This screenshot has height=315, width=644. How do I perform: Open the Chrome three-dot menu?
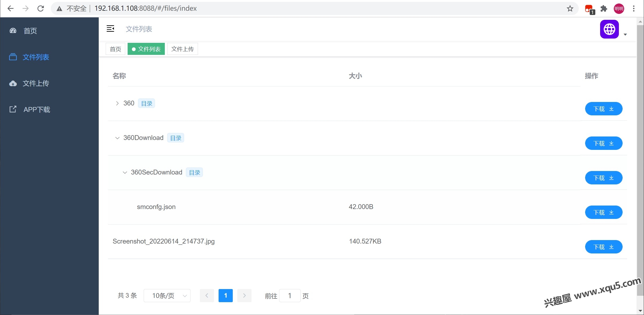[634, 9]
